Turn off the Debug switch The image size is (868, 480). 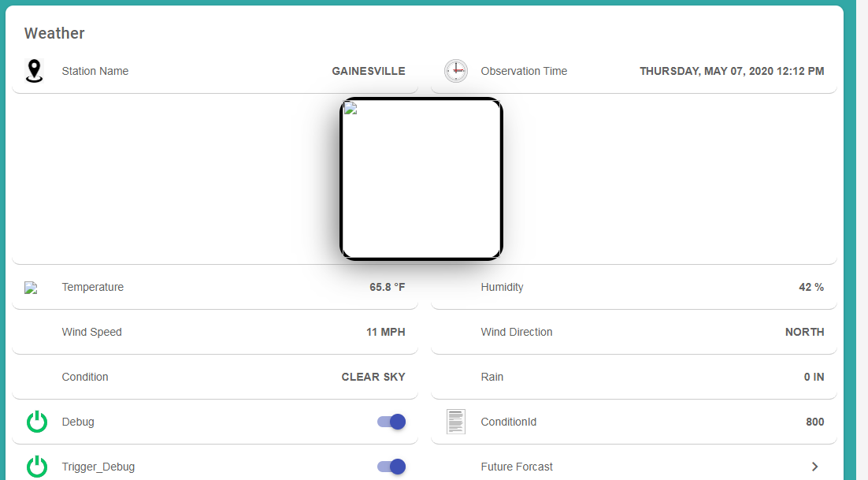[x=391, y=422]
